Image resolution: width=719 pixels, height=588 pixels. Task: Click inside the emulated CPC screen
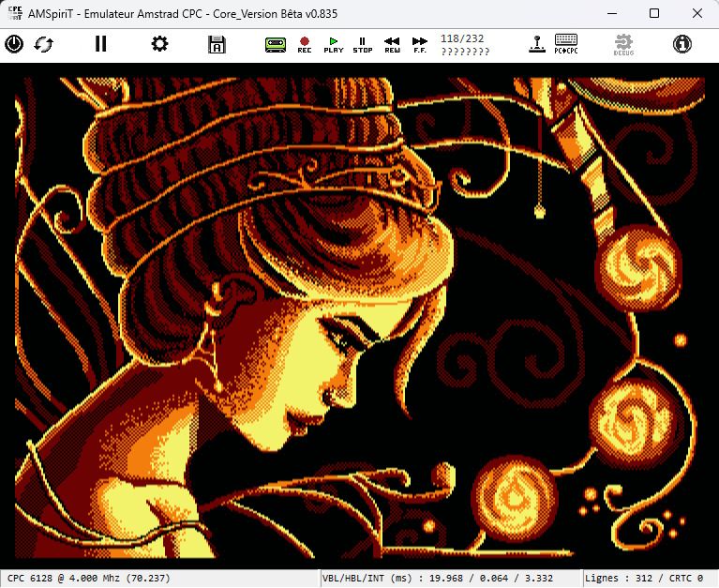coord(360,317)
